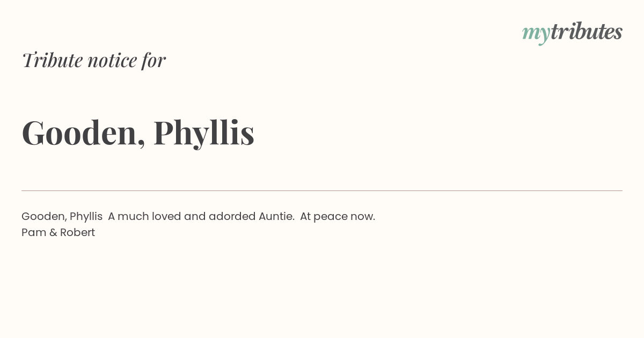Image resolution: width=644 pixels, height=338 pixels.
Task: Click "Gooden, Phyllis" at the start of the body text
Action: point(62,217)
